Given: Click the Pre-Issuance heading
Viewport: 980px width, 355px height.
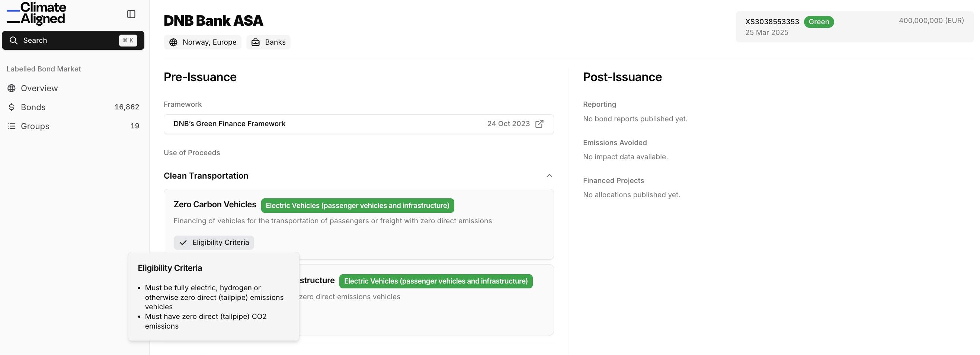Looking at the screenshot, I should coord(200,77).
